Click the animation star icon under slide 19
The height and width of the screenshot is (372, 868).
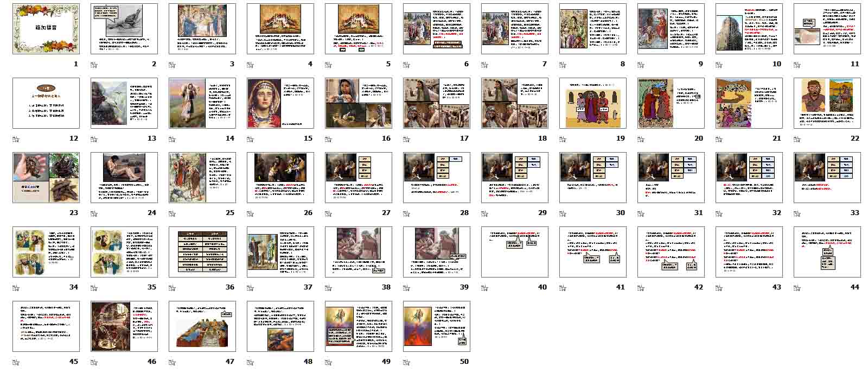pyautogui.click(x=563, y=139)
